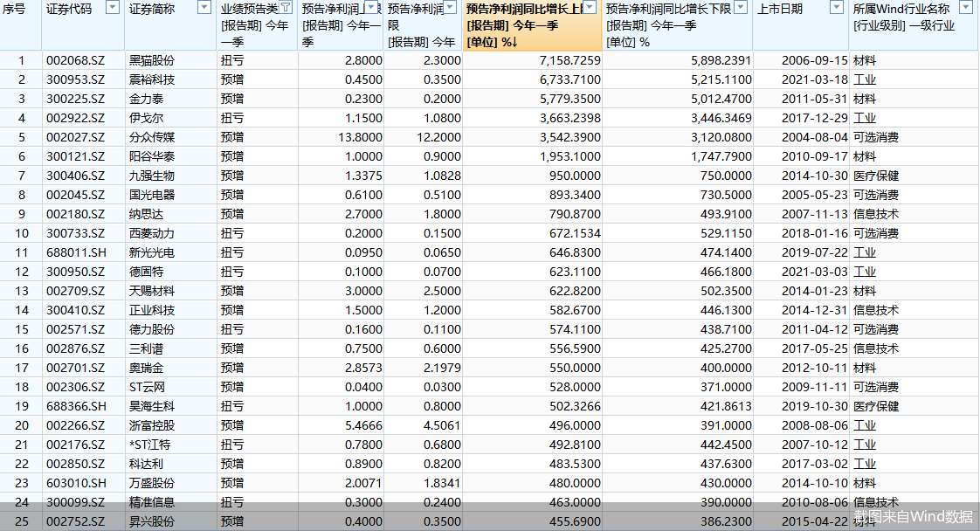The height and width of the screenshot is (531, 980).
Task: Open the 上市日期 column filter dropdown
Action: pyautogui.click(x=837, y=8)
